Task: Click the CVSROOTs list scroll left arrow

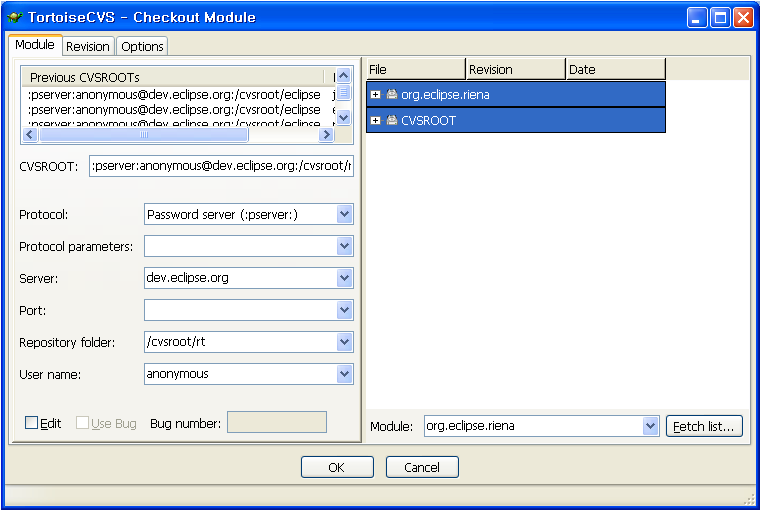Action: [30, 134]
